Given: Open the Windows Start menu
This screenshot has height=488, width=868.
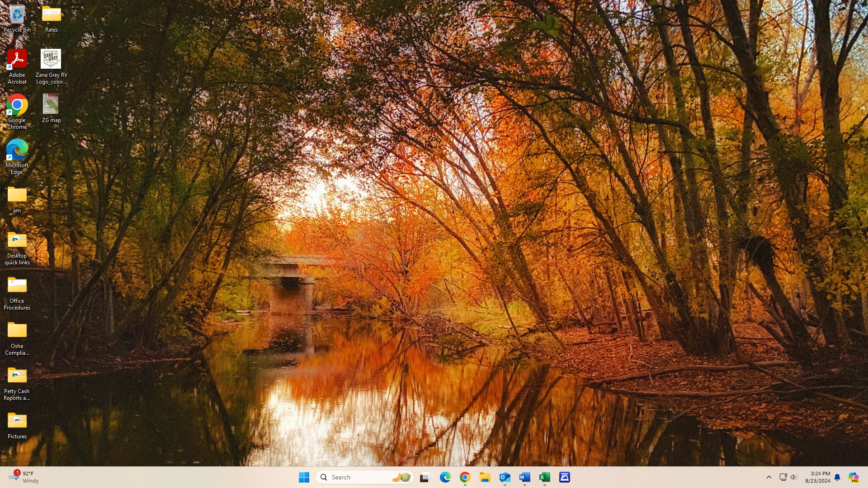Looking at the screenshot, I should pos(304,478).
